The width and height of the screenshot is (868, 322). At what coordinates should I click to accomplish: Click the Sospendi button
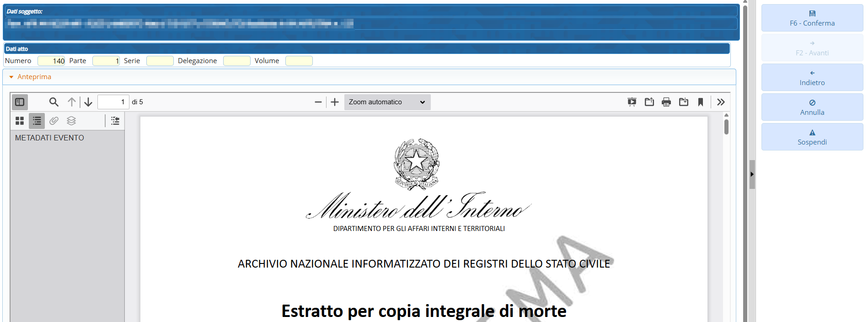tap(812, 137)
